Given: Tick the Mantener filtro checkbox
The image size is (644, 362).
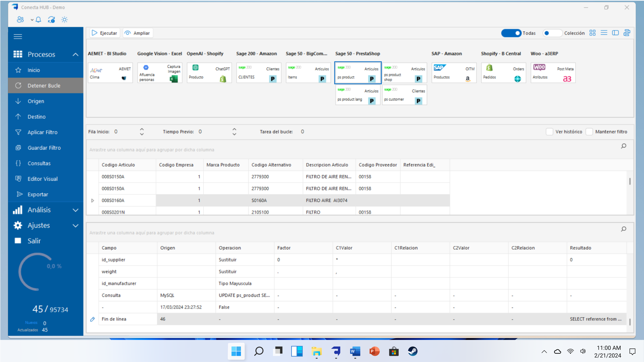Looking at the screenshot, I should click(589, 132).
